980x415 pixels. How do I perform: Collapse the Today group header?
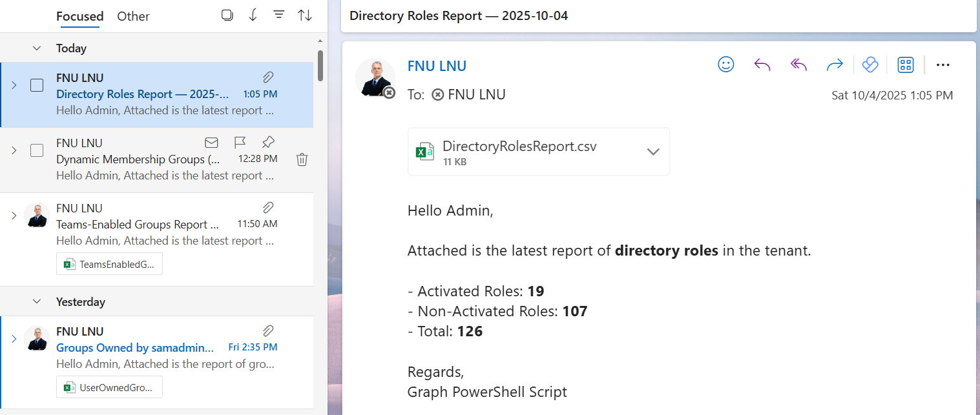click(37, 48)
